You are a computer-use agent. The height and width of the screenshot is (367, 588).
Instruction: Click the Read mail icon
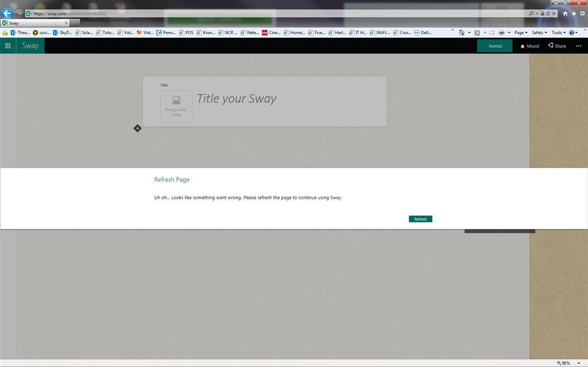[492, 33]
